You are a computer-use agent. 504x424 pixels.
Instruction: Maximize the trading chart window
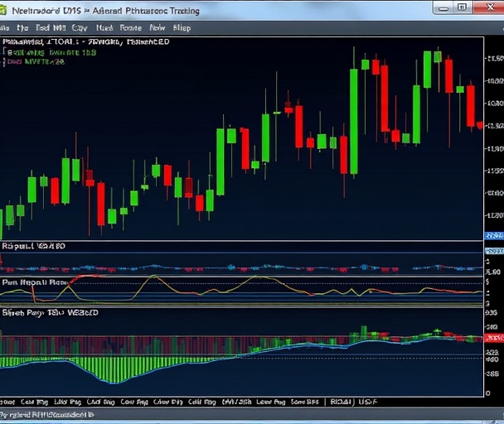[462, 9]
